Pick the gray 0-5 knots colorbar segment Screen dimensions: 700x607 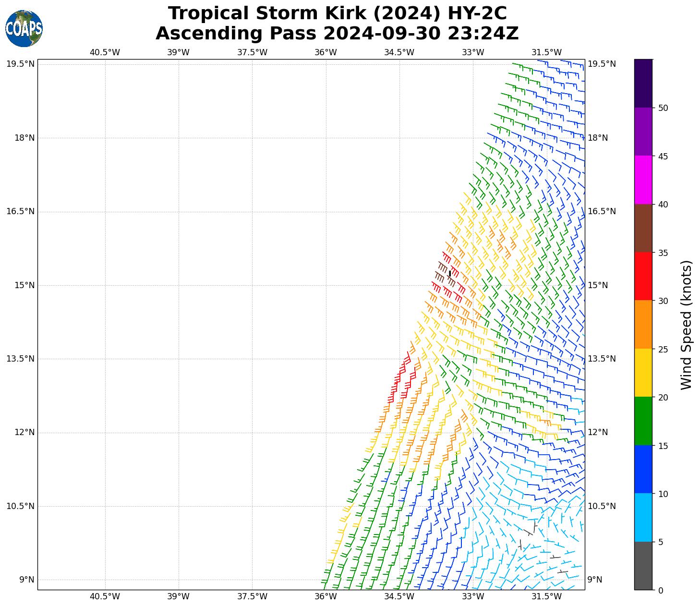pos(643,566)
